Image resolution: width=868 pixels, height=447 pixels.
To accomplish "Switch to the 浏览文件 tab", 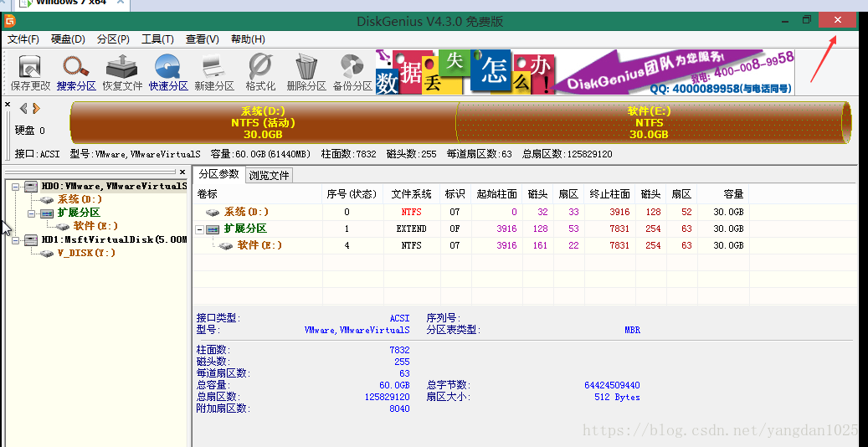I will tap(269, 176).
